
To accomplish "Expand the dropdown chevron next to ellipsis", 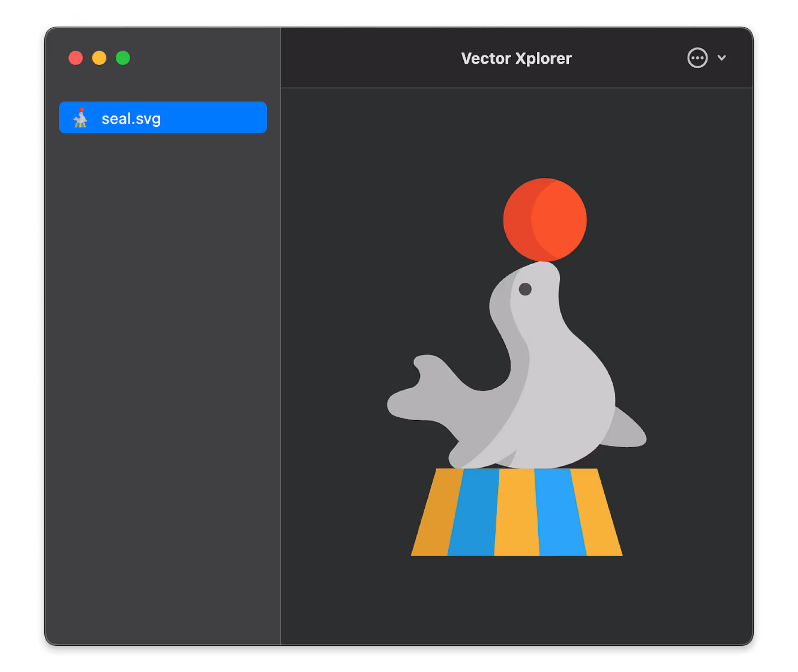I will click(722, 58).
